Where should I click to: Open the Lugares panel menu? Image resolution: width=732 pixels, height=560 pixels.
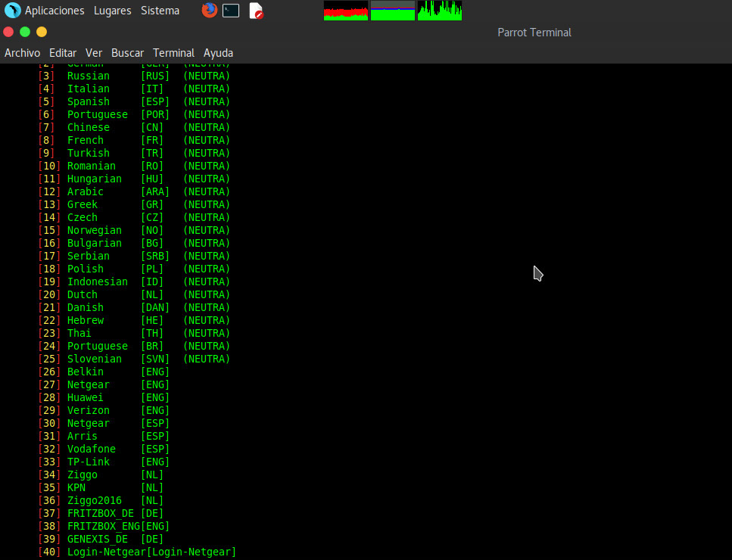[112, 11]
